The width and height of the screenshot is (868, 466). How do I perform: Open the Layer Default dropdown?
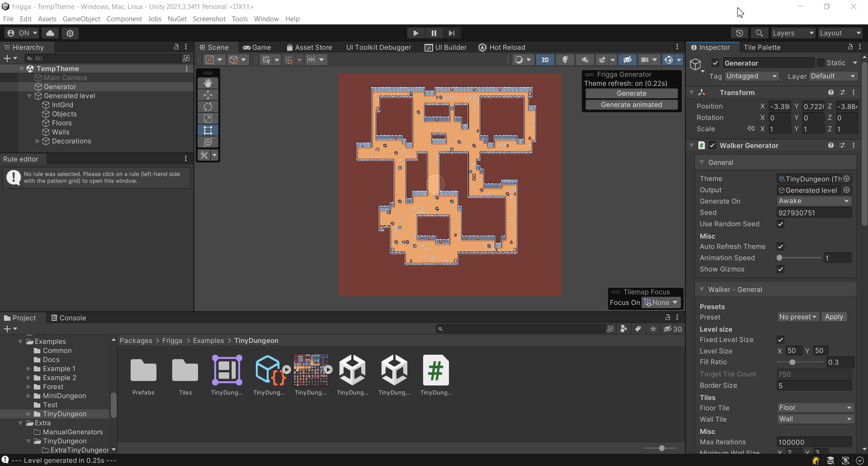coord(833,76)
